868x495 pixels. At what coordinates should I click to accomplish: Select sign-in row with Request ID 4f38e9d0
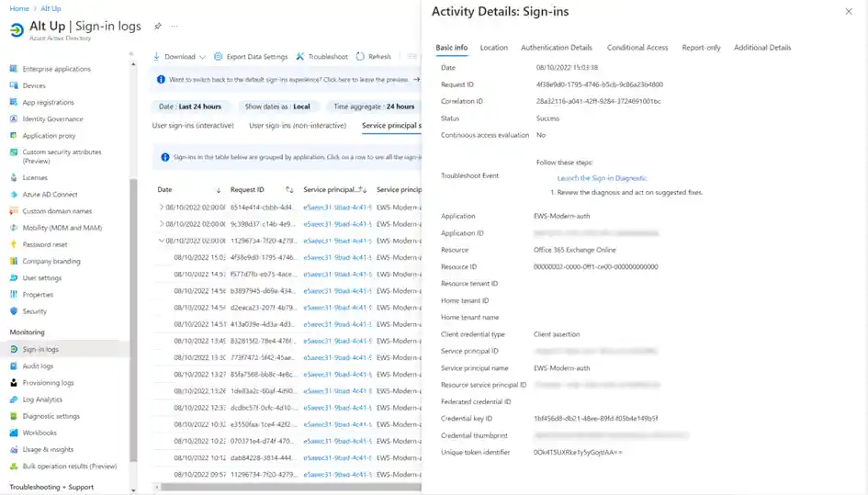pos(287,257)
